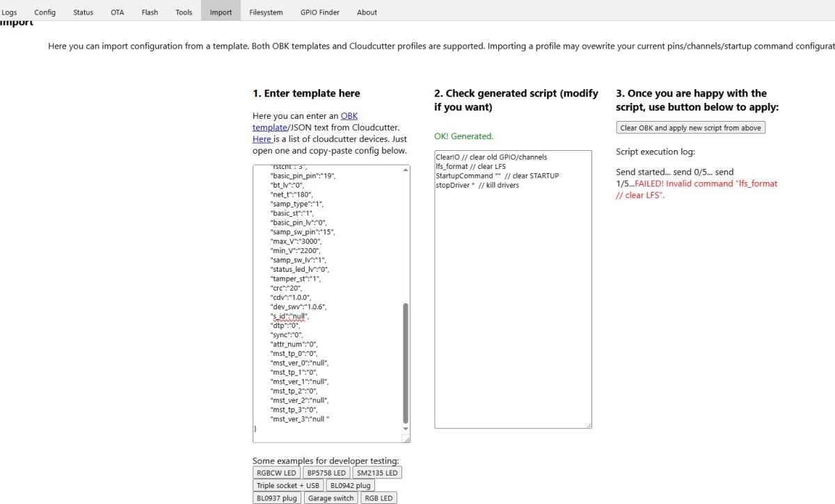Image resolution: width=835 pixels, height=504 pixels.
Task: Load the Garage switch example
Action: (331, 498)
